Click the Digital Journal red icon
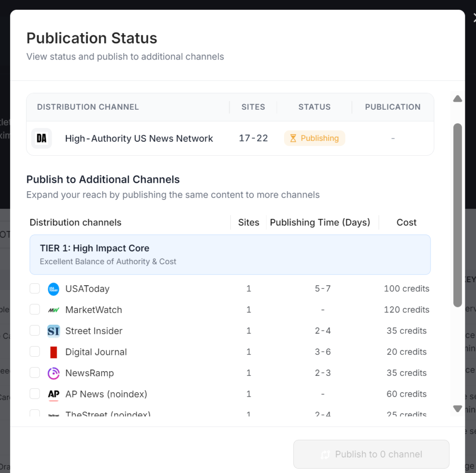 click(53, 352)
